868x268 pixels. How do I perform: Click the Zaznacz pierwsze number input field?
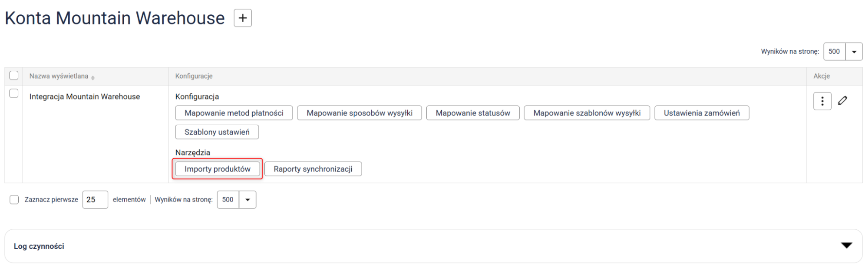(95, 200)
